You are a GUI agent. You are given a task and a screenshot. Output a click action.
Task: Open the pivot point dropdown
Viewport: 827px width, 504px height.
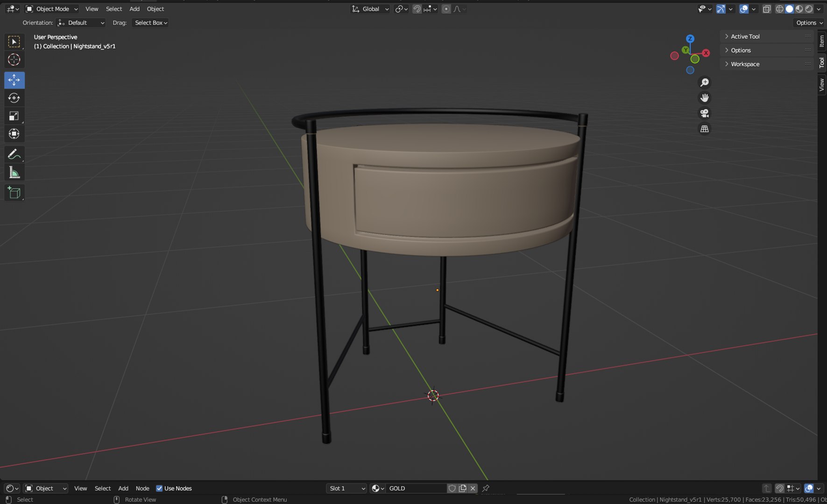(x=402, y=9)
